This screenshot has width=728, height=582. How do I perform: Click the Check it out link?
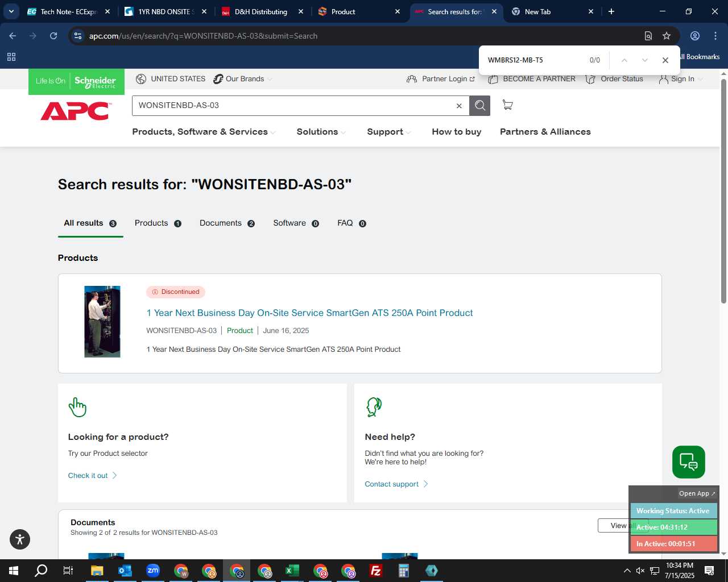click(x=93, y=476)
